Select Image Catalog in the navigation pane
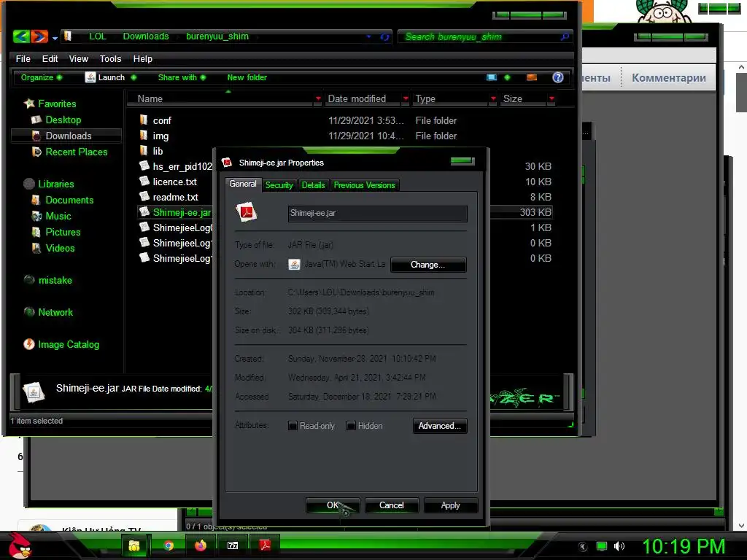Viewport: 747px width, 560px height. tap(61, 344)
